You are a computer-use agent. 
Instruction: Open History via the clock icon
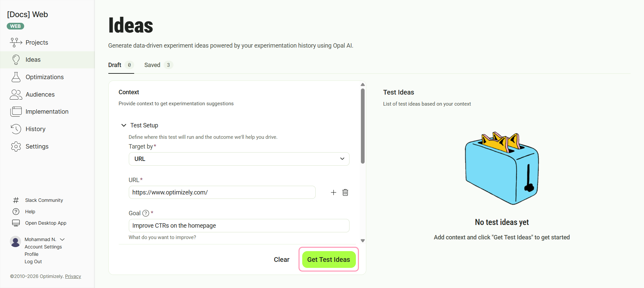16,129
